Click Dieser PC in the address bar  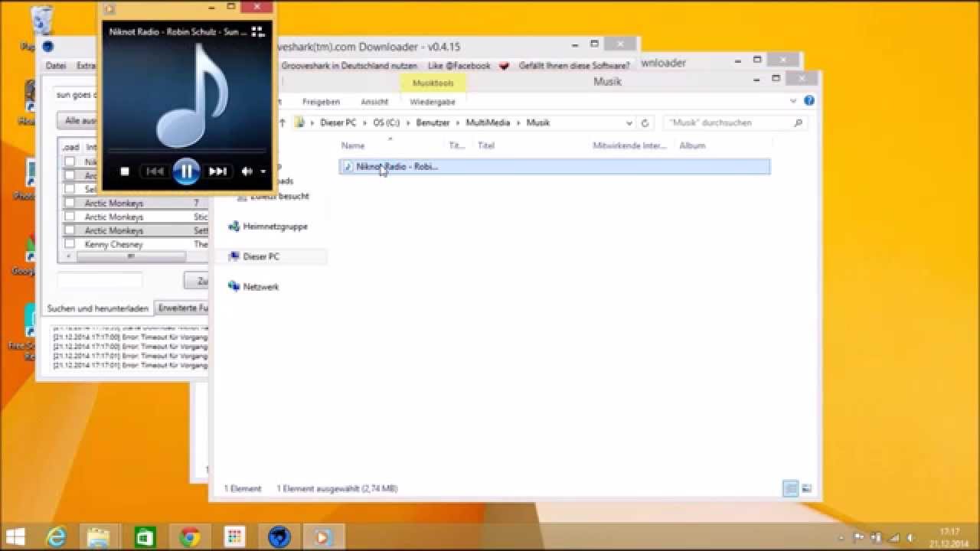(x=338, y=122)
